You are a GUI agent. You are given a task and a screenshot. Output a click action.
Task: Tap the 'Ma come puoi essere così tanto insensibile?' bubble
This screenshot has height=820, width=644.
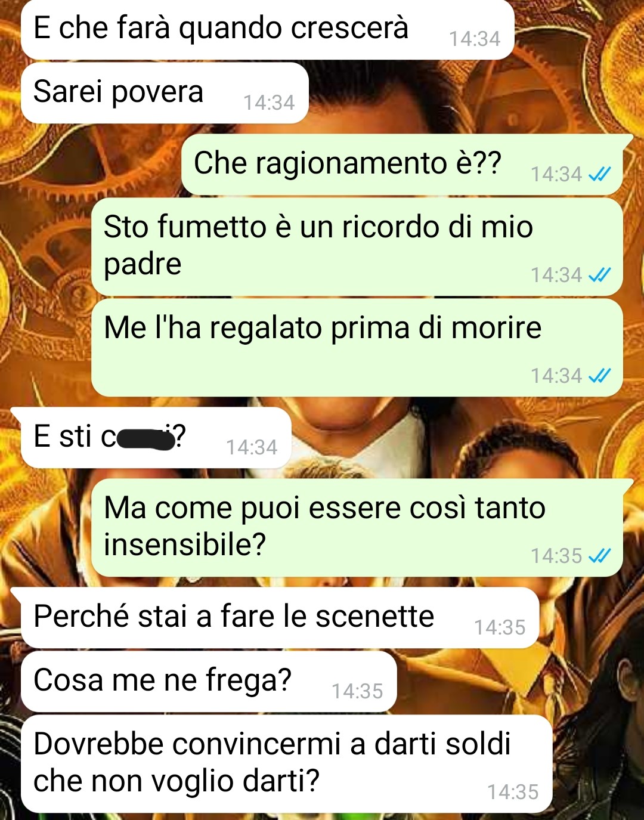[x=357, y=527]
